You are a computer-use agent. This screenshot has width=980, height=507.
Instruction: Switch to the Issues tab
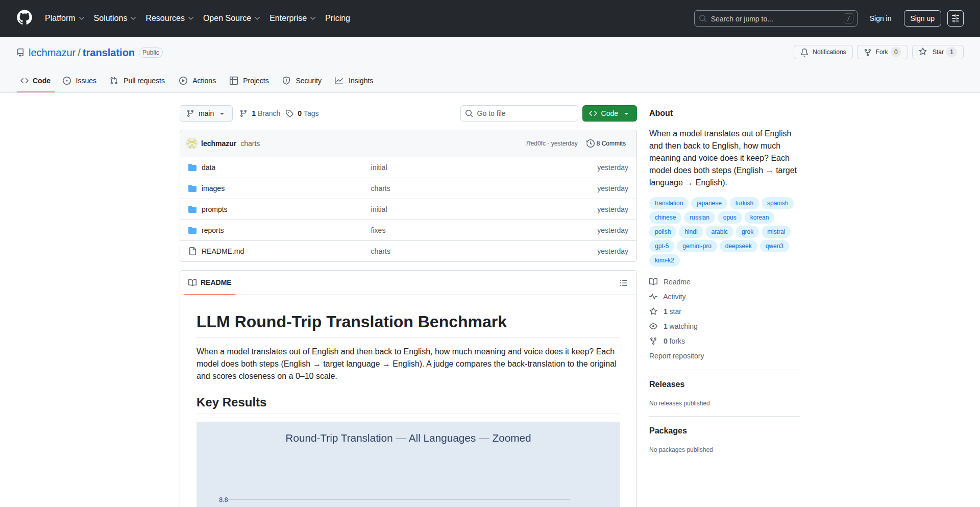pyautogui.click(x=80, y=81)
